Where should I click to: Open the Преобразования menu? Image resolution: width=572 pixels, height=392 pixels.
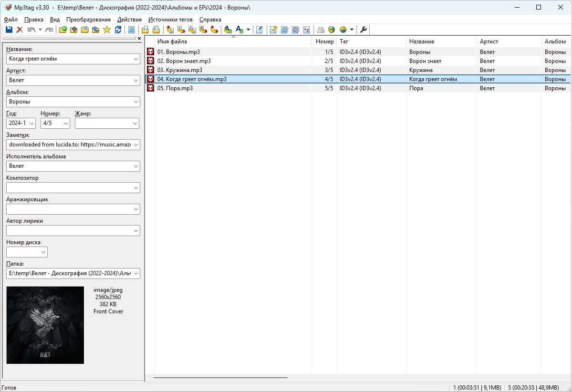88,20
